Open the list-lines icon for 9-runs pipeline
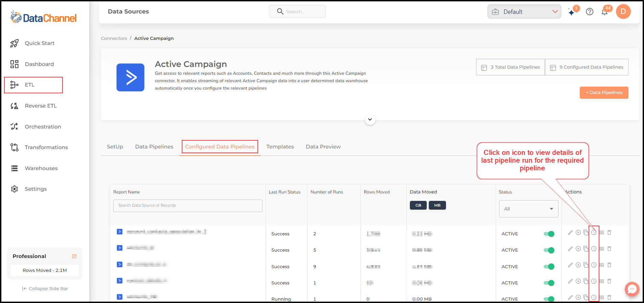Image resolution: width=644 pixels, height=303 pixels. tap(601, 265)
